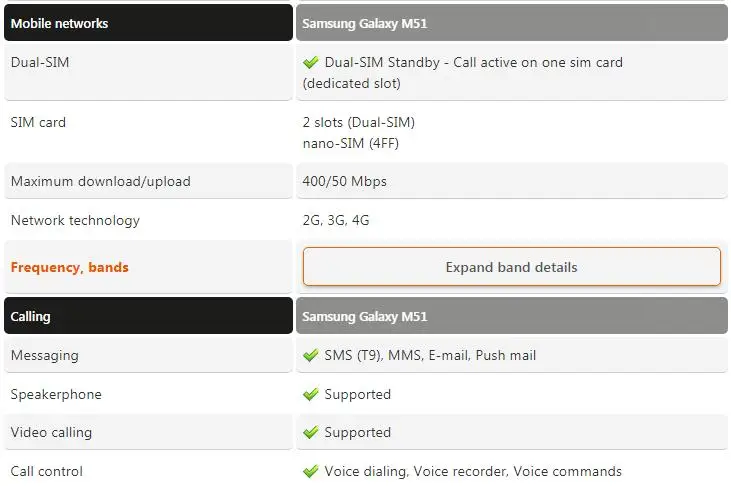Screen dimensions: 731x486
Task: Click the green check in Speakerphone row
Action: (310, 394)
